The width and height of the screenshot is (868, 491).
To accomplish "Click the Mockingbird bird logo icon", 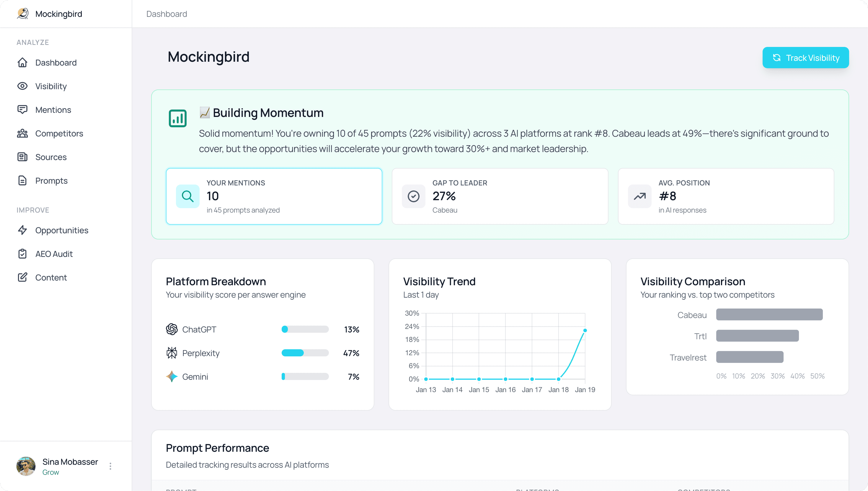I will click(23, 14).
